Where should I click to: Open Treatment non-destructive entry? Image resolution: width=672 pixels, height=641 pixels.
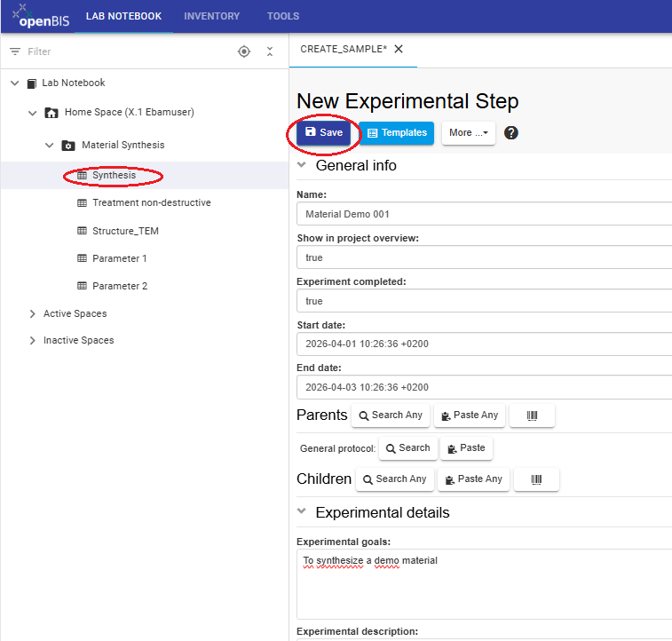[152, 202]
